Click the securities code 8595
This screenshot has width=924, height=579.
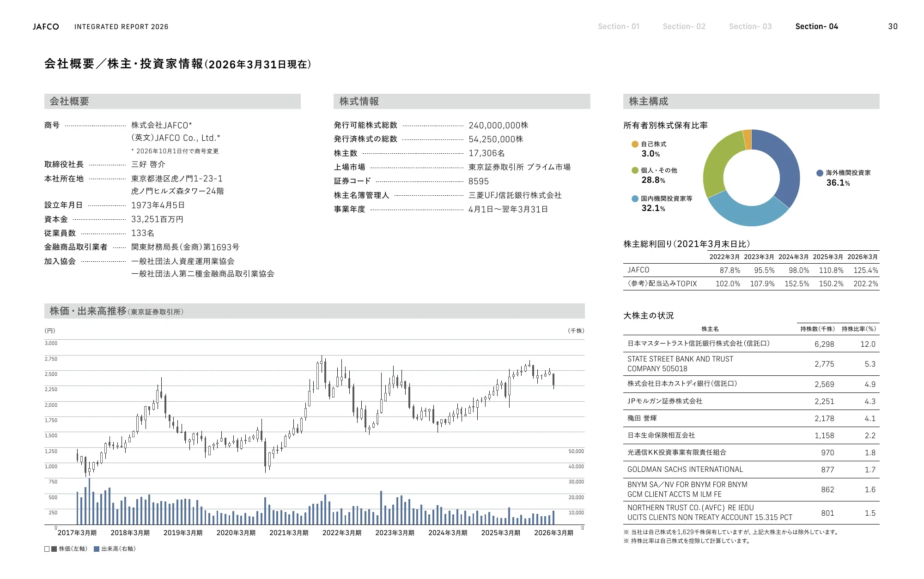tap(479, 181)
